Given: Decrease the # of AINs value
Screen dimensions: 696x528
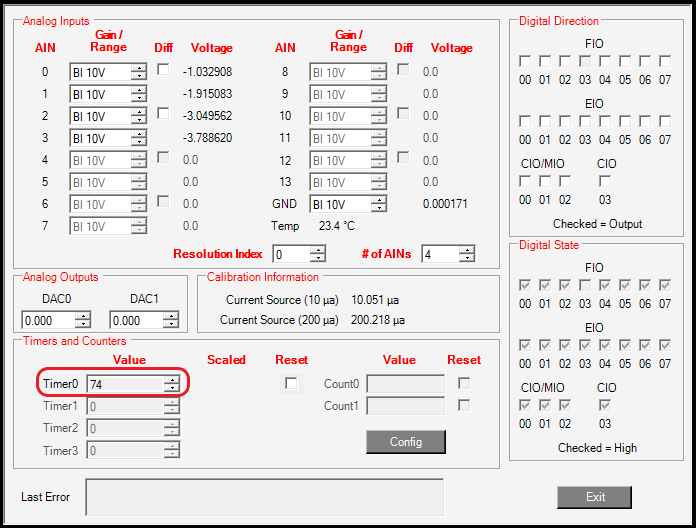Looking at the screenshot, I should click(x=466, y=258).
